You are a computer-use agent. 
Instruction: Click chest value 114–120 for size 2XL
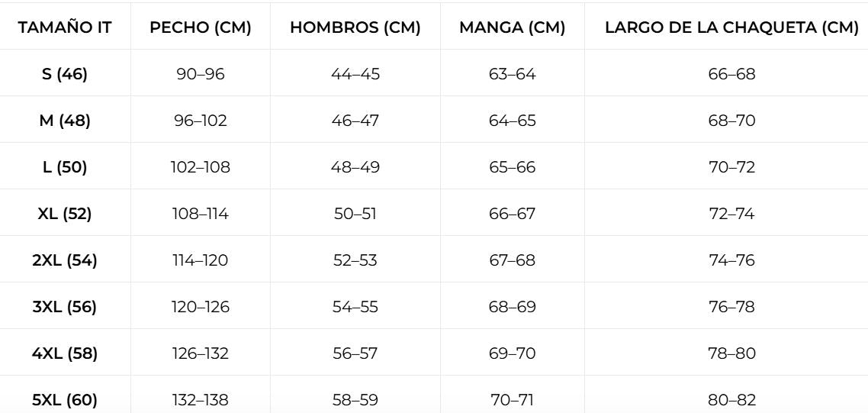[201, 260]
